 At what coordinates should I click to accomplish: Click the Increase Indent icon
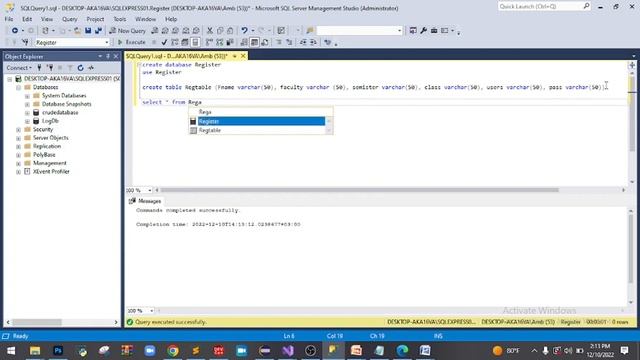click(x=313, y=42)
